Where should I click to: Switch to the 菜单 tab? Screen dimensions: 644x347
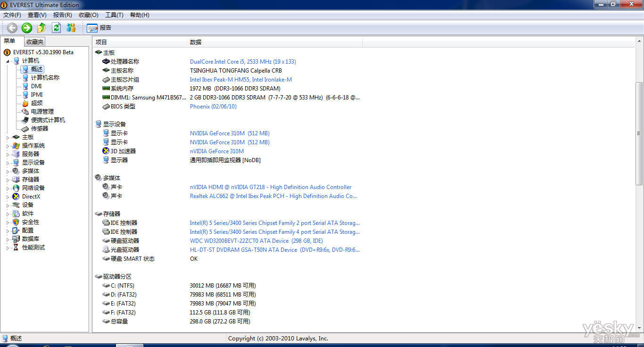click(x=10, y=41)
